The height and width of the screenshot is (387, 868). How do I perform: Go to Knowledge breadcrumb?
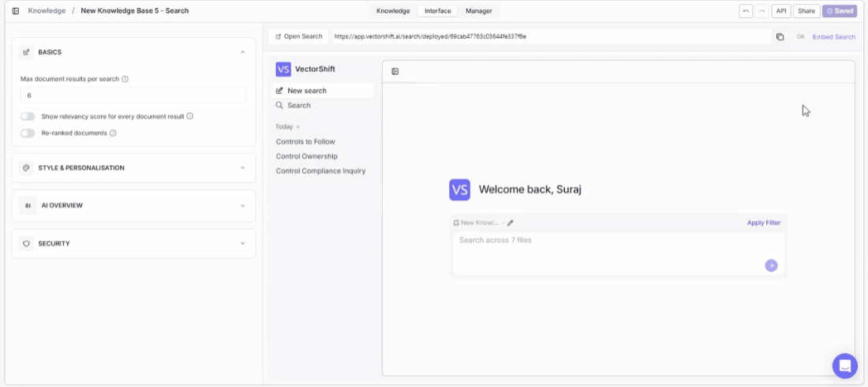click(47, 10)
